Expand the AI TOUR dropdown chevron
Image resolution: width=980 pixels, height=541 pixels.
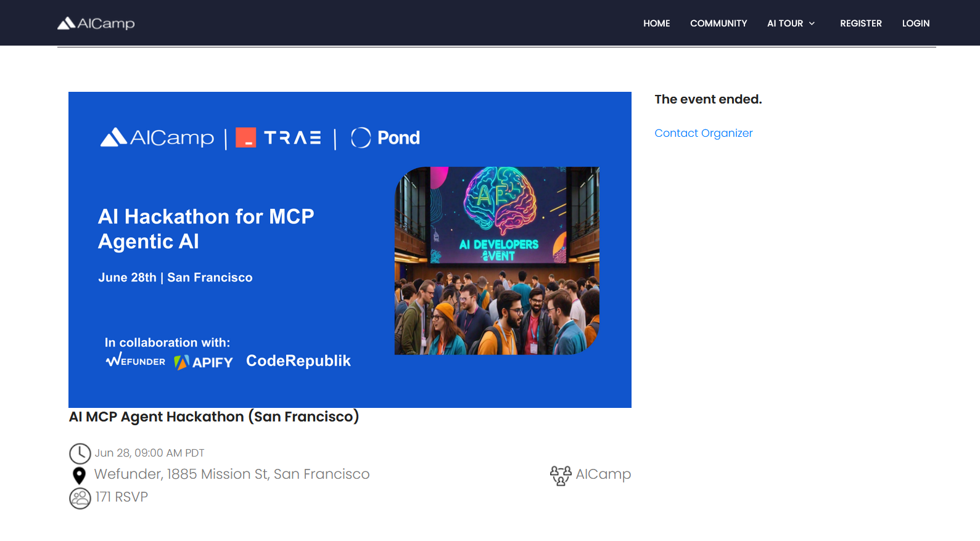812,23
